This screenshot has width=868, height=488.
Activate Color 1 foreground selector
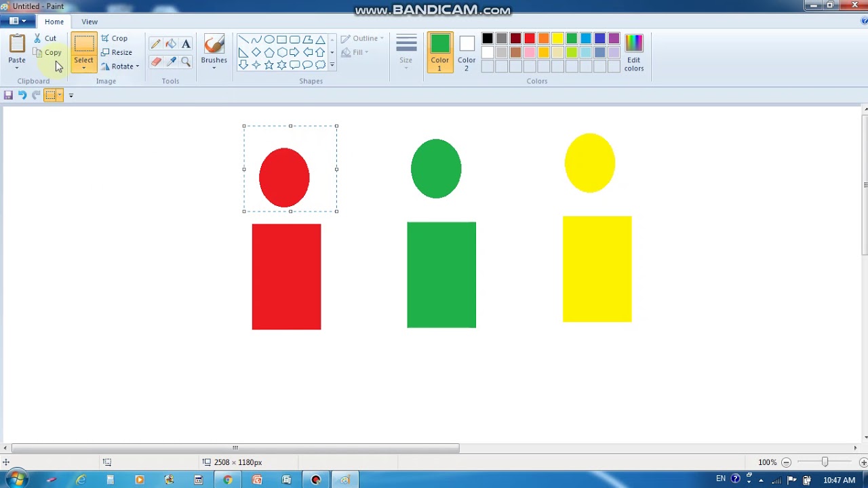coord(439,52)
